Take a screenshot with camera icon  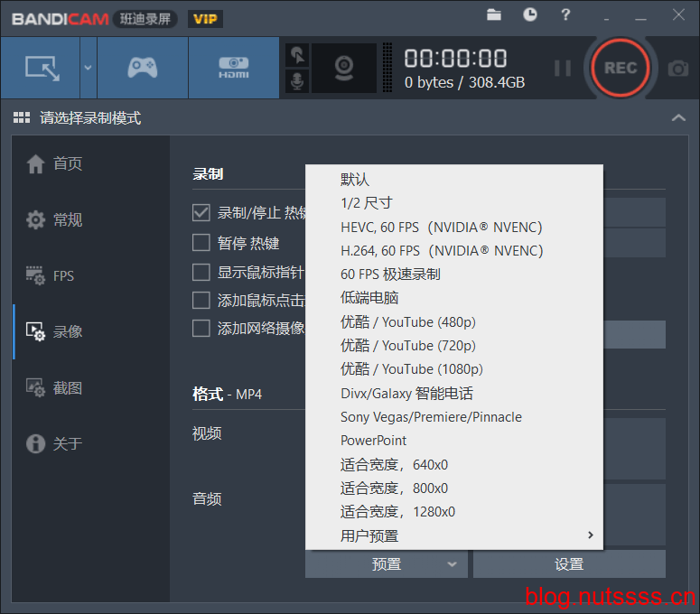[x=677, y=69]
